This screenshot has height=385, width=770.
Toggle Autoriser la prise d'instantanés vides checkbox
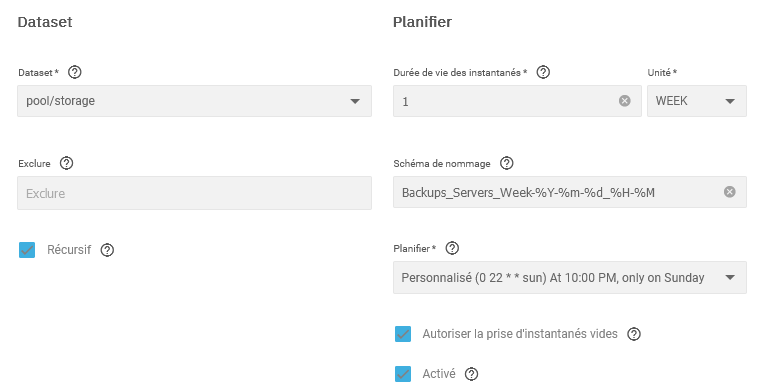[403, 334]
